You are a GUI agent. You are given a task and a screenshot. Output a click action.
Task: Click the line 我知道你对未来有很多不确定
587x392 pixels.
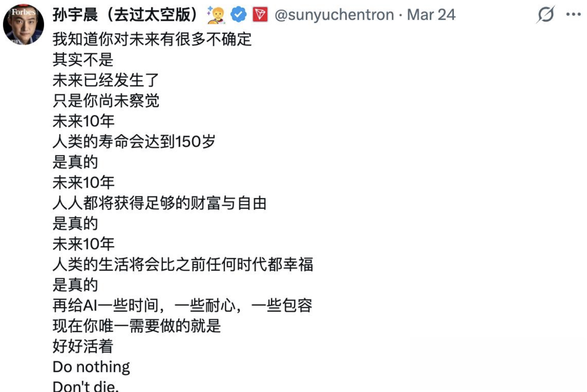(153, 38)
